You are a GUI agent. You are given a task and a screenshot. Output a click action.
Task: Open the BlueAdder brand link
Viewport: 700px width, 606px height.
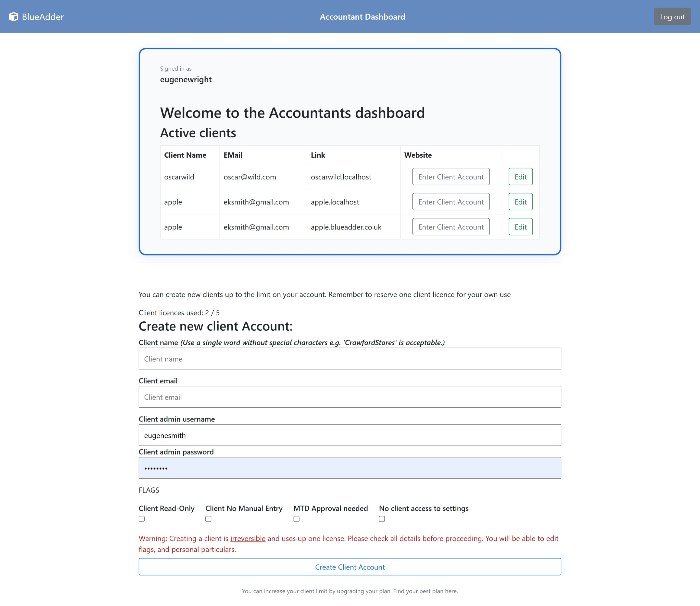36,17
